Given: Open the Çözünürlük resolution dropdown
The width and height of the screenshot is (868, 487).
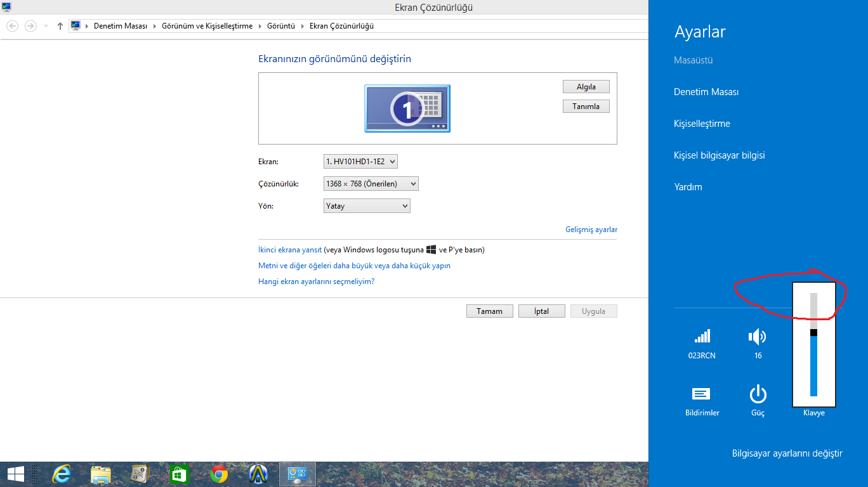Looking at the screenshot, I should (x=371, y=184).
